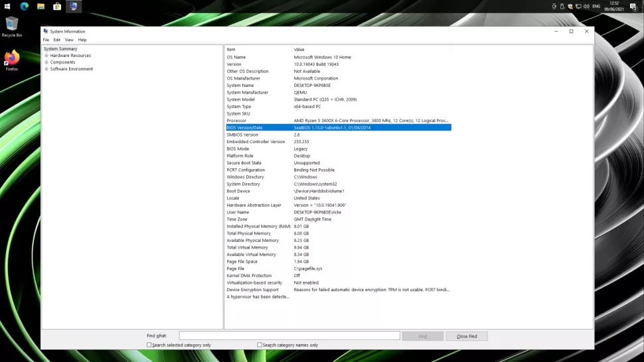644x362 pixels.
Task: Select the System Summary tree item
Action: tap(60, 49)
